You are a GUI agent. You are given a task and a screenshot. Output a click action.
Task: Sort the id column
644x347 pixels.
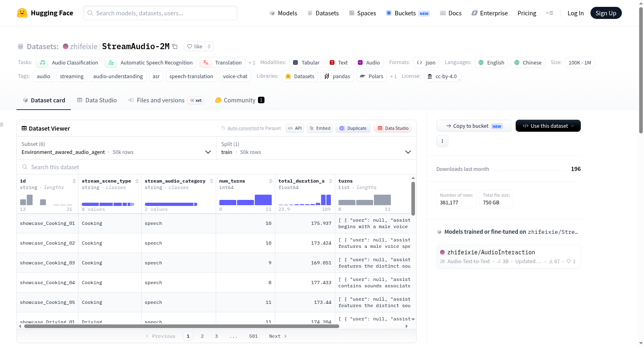click(74, 181)
